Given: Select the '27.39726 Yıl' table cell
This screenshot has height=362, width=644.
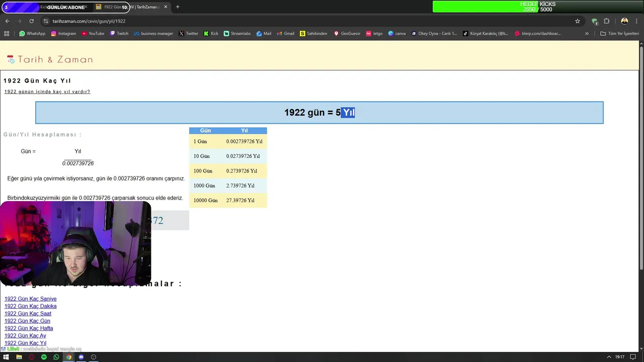Looking at the screenshot, I should pos(245,200).
